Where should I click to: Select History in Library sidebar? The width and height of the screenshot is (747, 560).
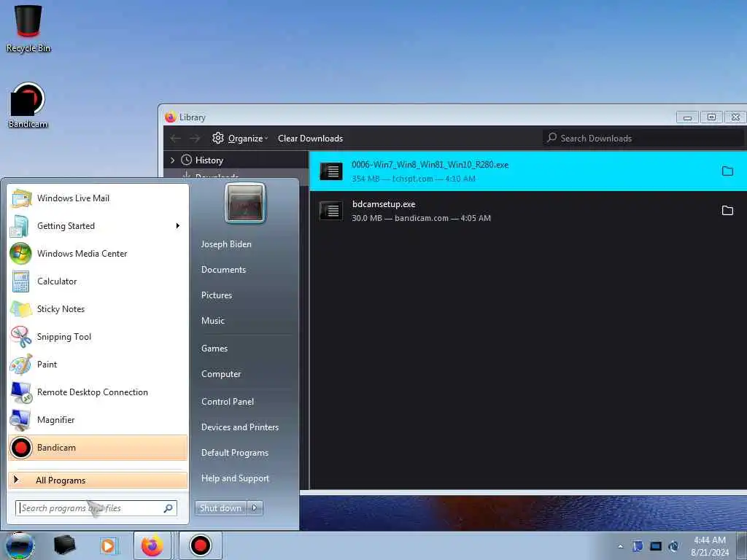click(x=209, y=160)
